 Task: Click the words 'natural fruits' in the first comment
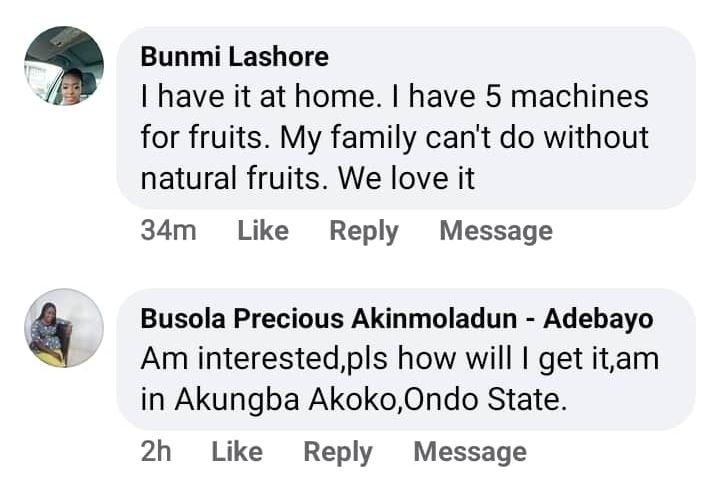tap(233, 179)
